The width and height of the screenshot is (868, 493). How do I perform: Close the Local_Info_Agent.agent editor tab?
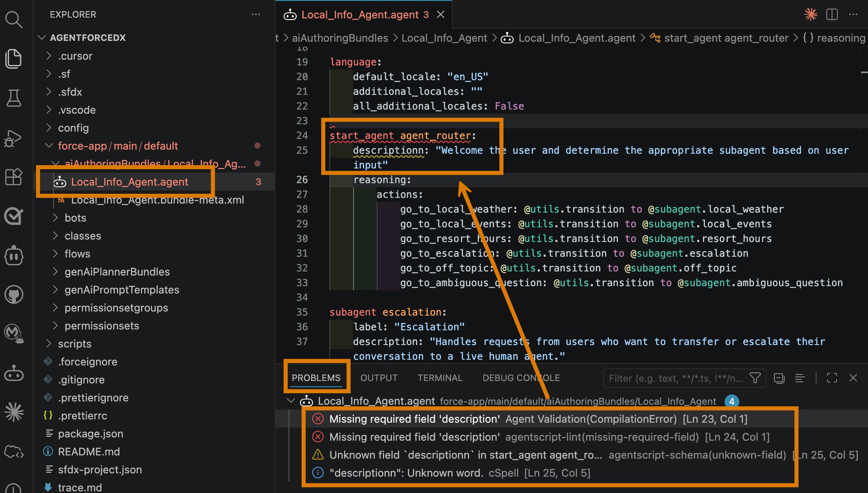(441, 14)
